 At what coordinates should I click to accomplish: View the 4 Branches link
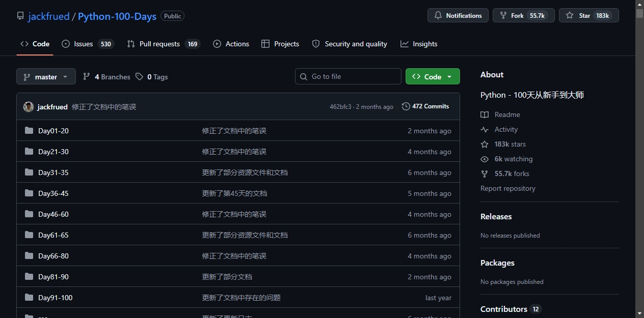click(106, 77)
